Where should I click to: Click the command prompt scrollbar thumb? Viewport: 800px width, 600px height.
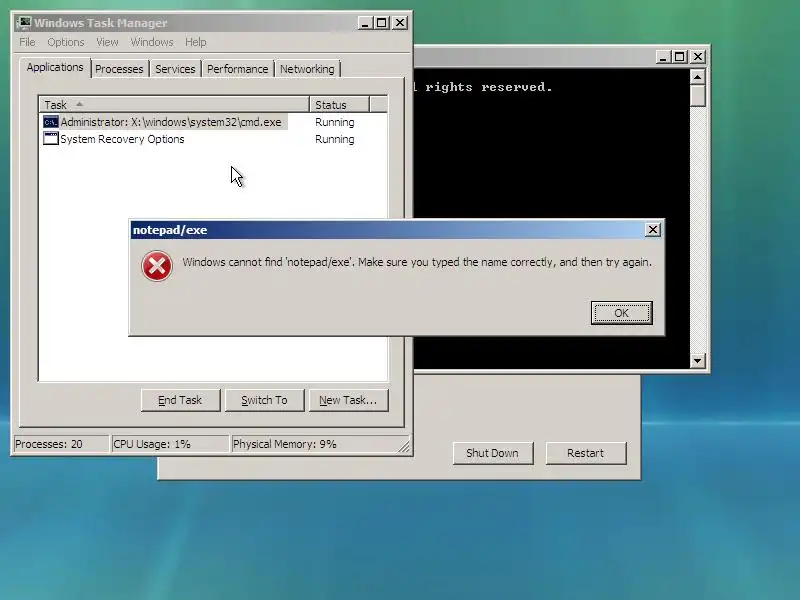(x=697, y=96)
